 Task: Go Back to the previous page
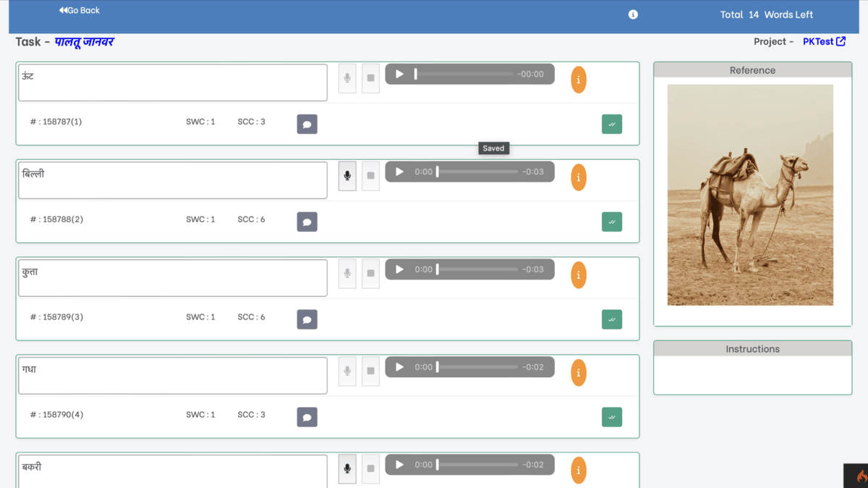(x=80, y=11)
